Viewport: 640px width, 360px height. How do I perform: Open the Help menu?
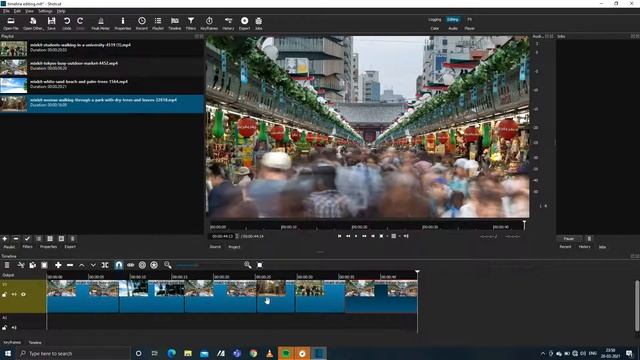[x=61, y=11]
